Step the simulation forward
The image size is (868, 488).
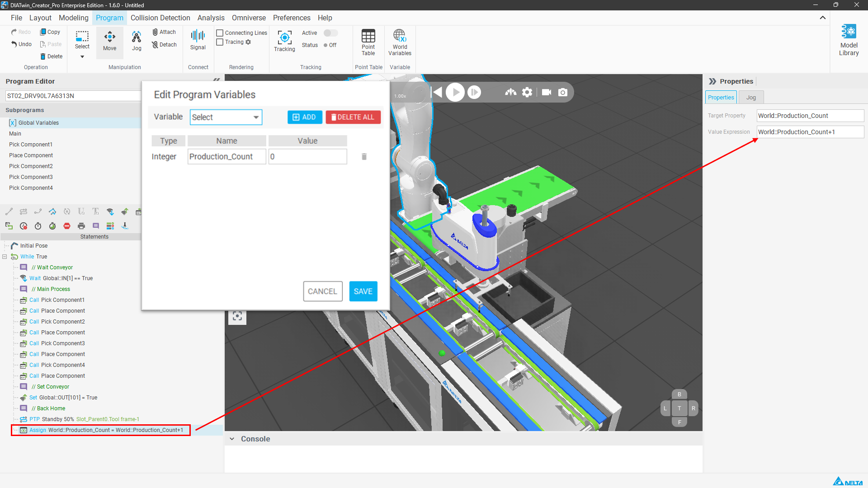click(x=474, y=92)
